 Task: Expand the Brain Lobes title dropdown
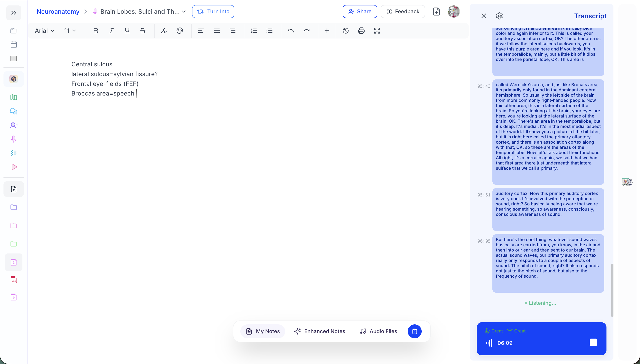coord(184,12)
